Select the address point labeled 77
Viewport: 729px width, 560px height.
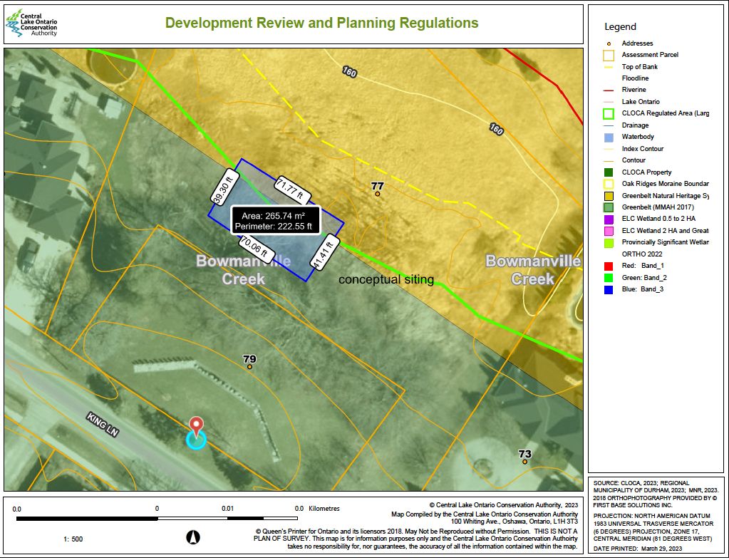pos(378,194)
